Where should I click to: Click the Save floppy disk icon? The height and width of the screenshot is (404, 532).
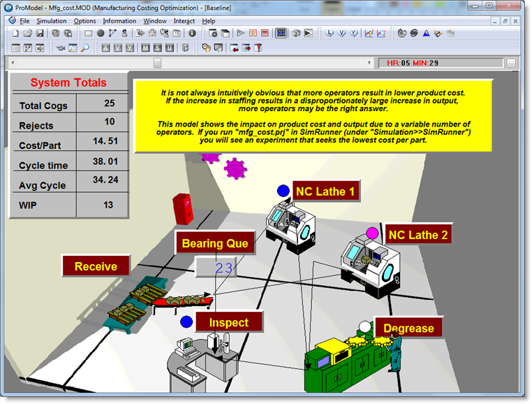[40, 33]
